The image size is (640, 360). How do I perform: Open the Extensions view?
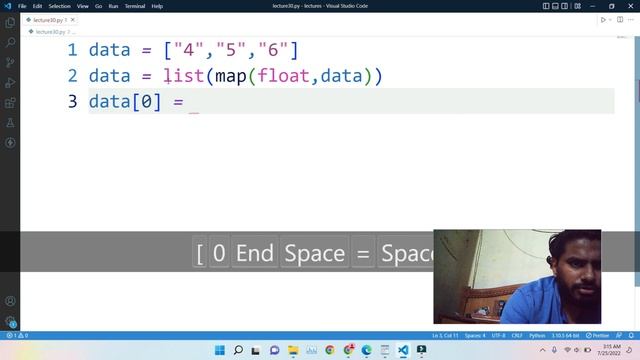(x=10, y=102)
